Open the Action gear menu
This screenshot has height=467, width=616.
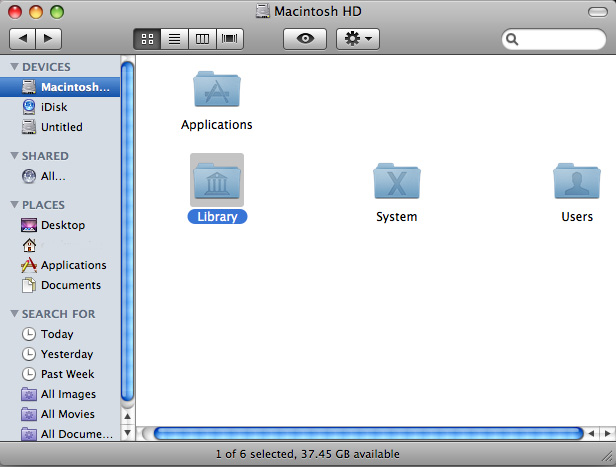pyautogui.click(x=358, y=39)
